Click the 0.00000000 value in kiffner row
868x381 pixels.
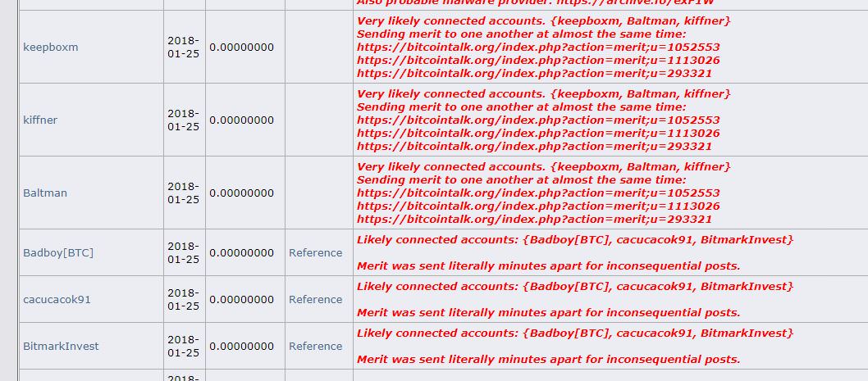[241, 120]
